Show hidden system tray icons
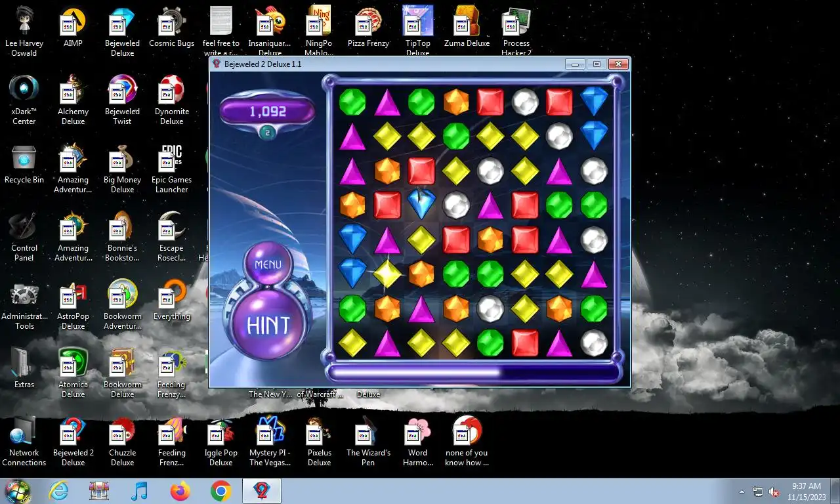840x504 pixels. tap(742, 492)
